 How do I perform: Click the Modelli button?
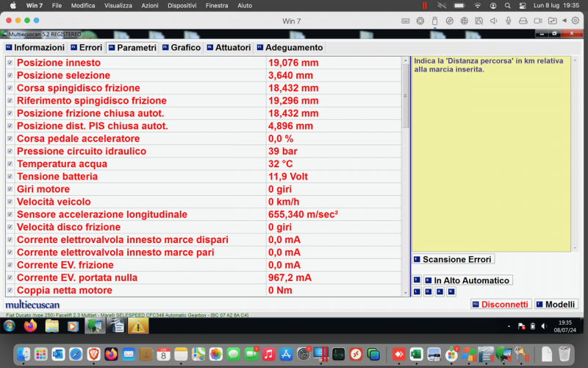(556, 304)
